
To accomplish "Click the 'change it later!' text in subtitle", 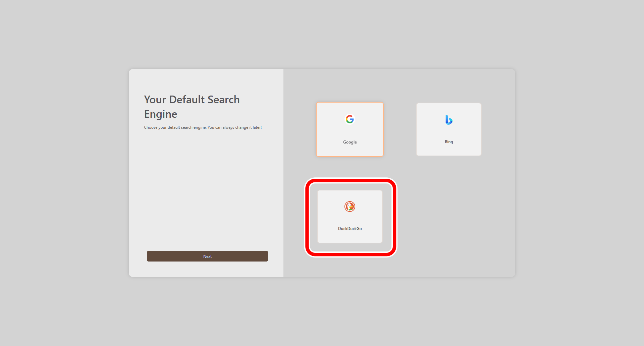I will (249, 127).
